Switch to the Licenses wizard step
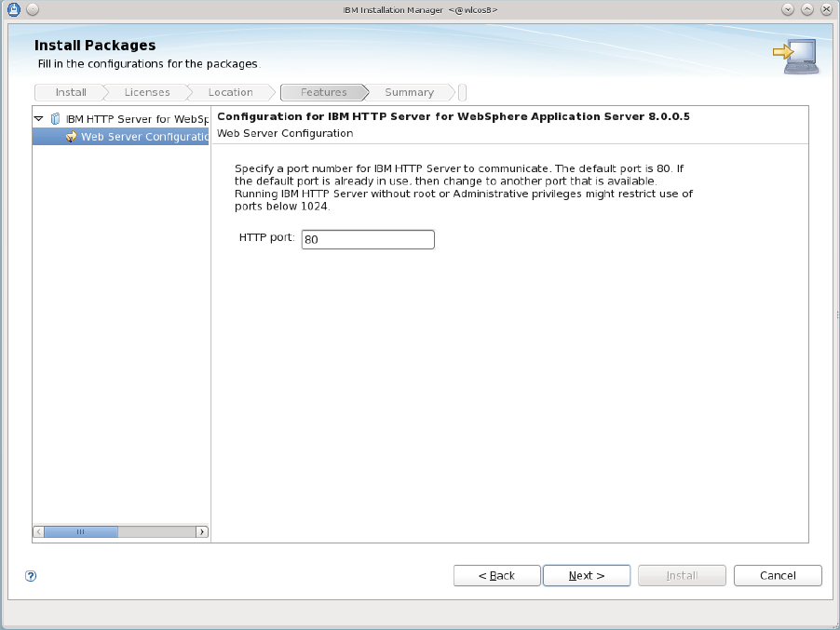This screenshot has height=630, width=840. tap(147, 92)
